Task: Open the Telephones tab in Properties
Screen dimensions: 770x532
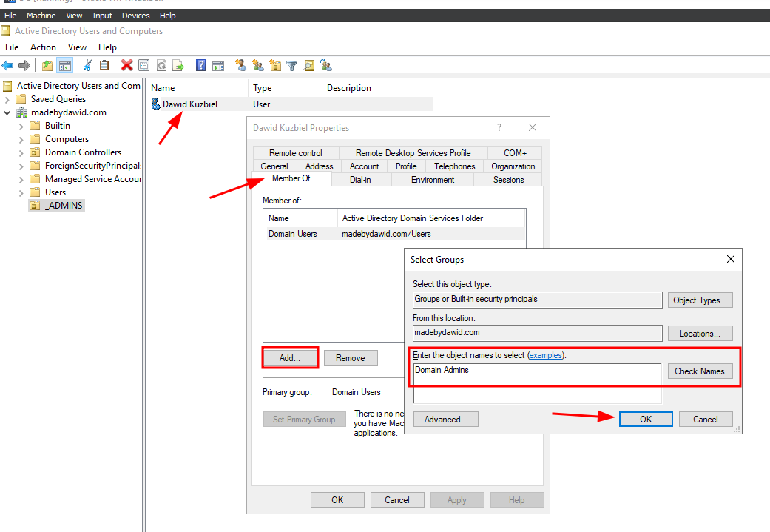Action: pos(454,166)
